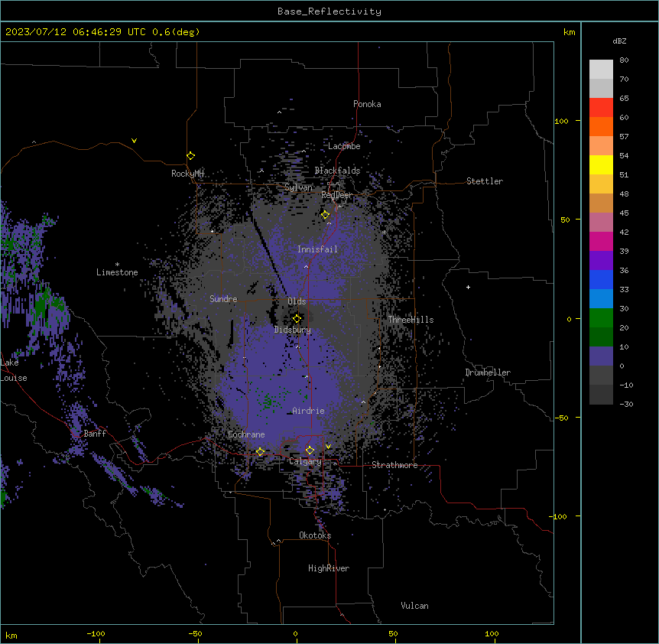Click the yellow V marker northeast of Calgary
Viewport: 659px width, 644px height.
tap(328, 447)
